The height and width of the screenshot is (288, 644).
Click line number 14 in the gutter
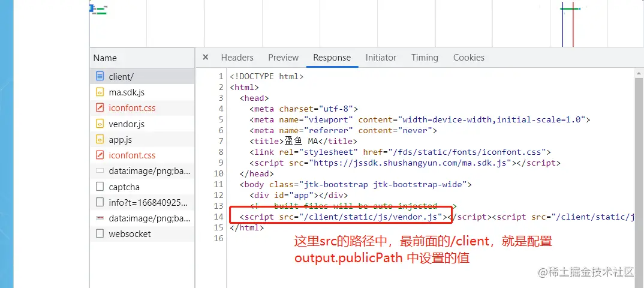pyautogui.click(x=218, y=217)
